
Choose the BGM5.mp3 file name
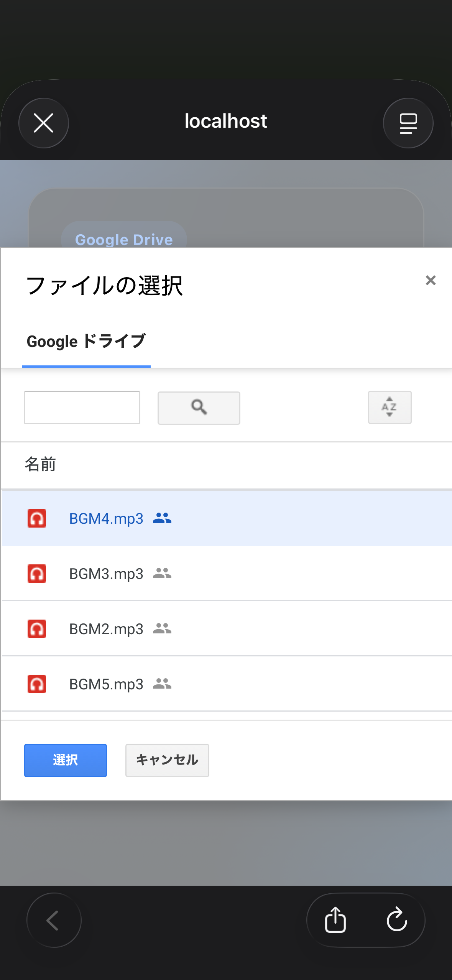click(106, 684)
